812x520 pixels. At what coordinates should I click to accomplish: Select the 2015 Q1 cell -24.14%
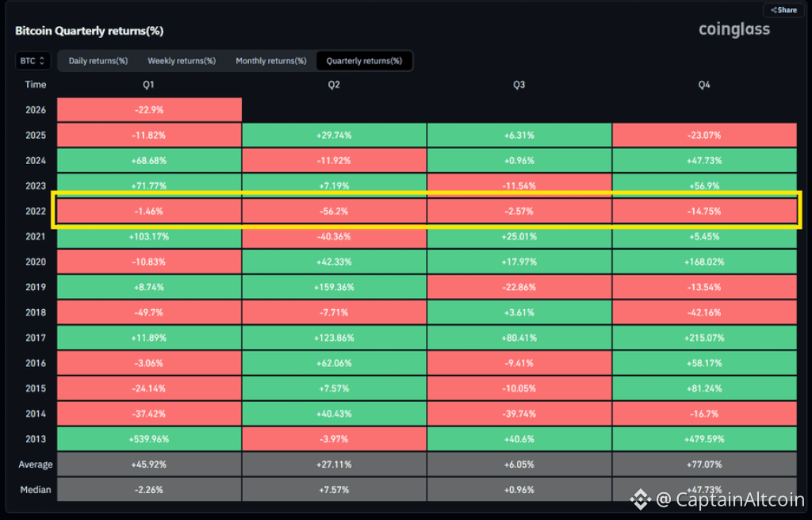[149, 388]
